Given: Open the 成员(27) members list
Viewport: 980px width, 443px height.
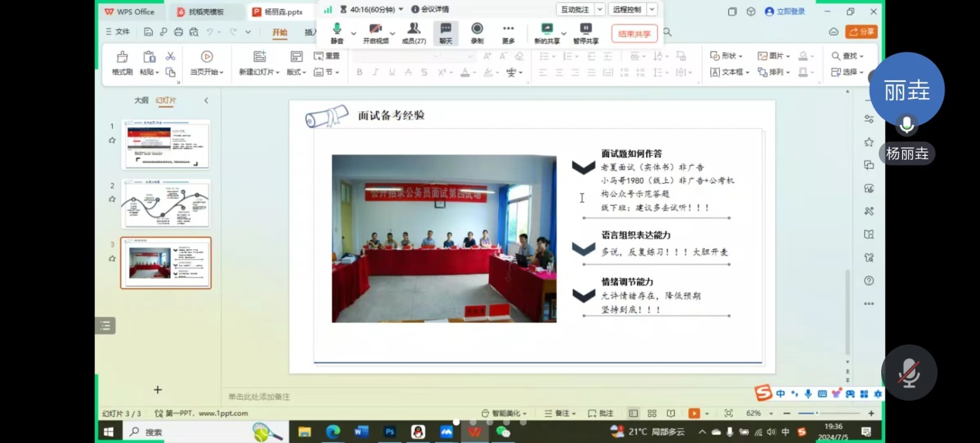Looking at the screenshot, I should point(413,29).
